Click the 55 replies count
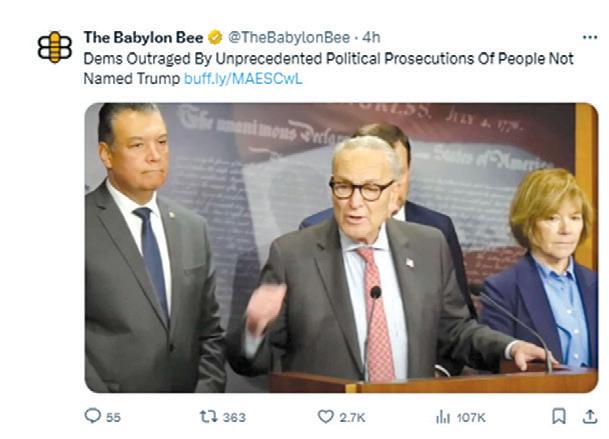Screen dimensions: 609x439 point(113,418)
